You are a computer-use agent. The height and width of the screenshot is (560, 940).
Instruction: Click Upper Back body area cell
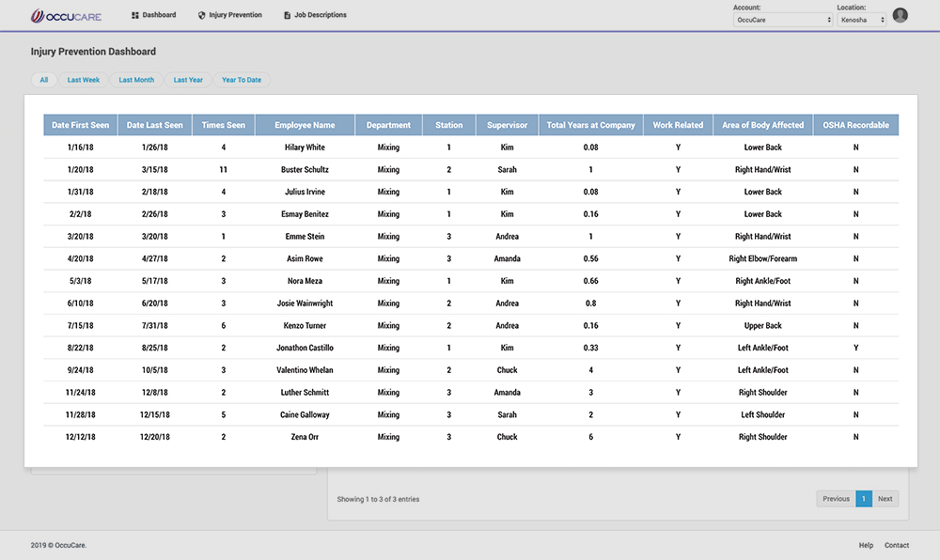pyautogui.click(x=762, y=326)
